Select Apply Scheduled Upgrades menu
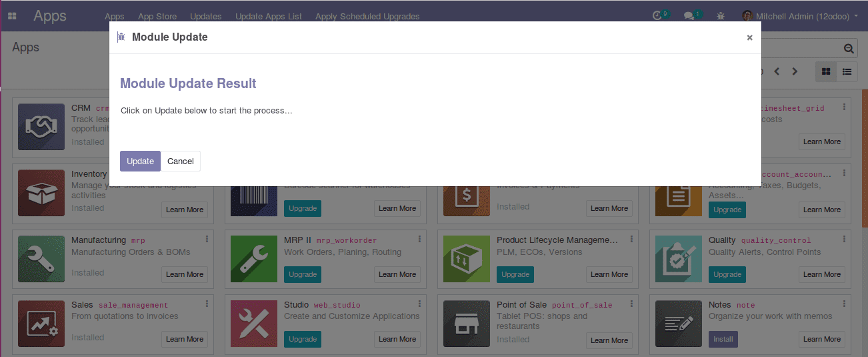 click(367, 17)
